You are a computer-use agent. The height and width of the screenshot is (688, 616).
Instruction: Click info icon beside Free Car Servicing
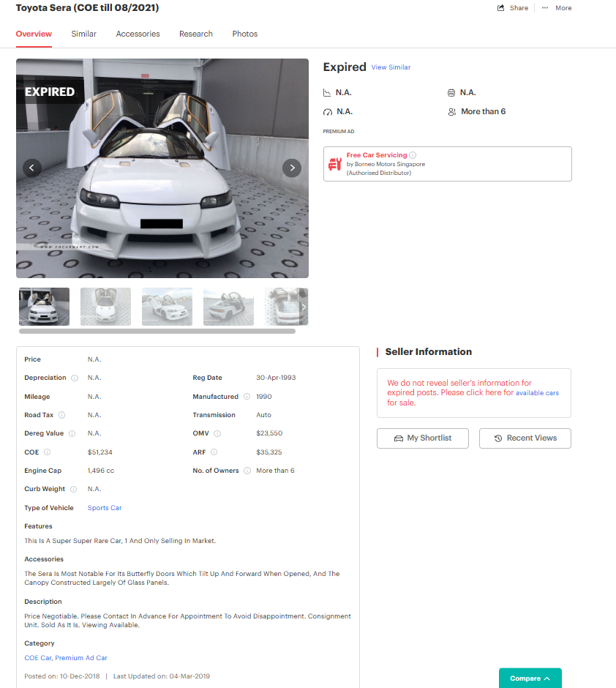point(413,155)
